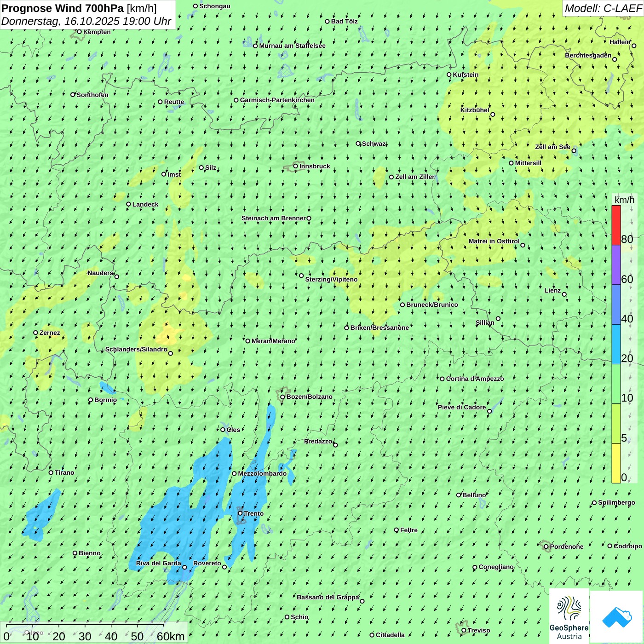Click the Matrei in Osttirol label
This screenshot has height=644, width=644.
(494, 241)
